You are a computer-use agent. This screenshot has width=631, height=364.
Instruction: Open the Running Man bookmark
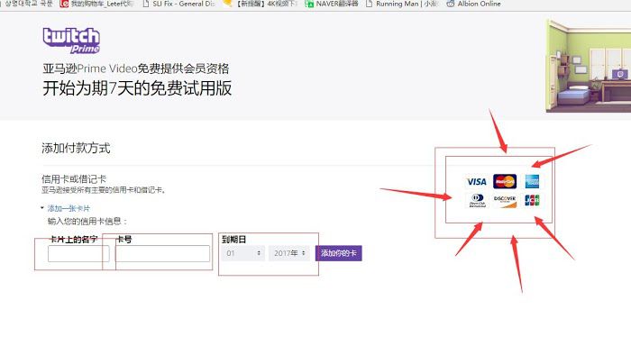(x=402, y=4)
